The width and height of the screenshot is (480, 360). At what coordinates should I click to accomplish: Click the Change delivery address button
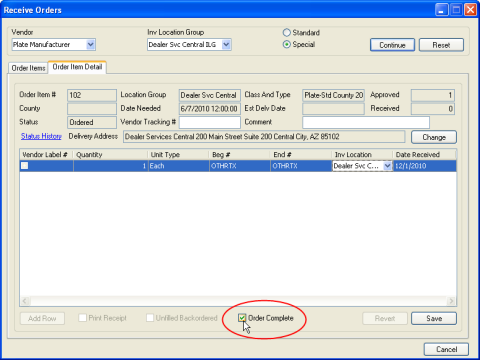[434, 137]
